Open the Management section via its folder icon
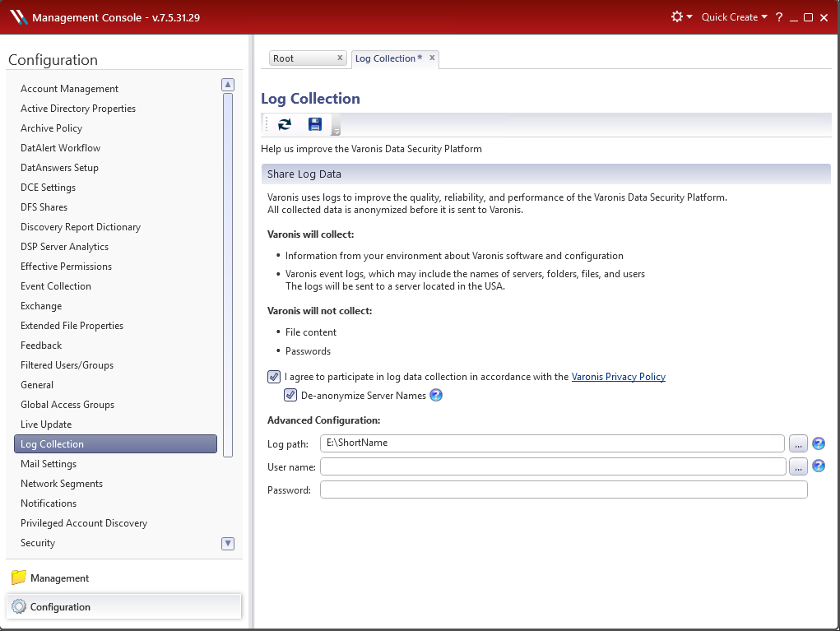Image resolution: width=840 pixels, height=631 pixels. tap(18, 578)
